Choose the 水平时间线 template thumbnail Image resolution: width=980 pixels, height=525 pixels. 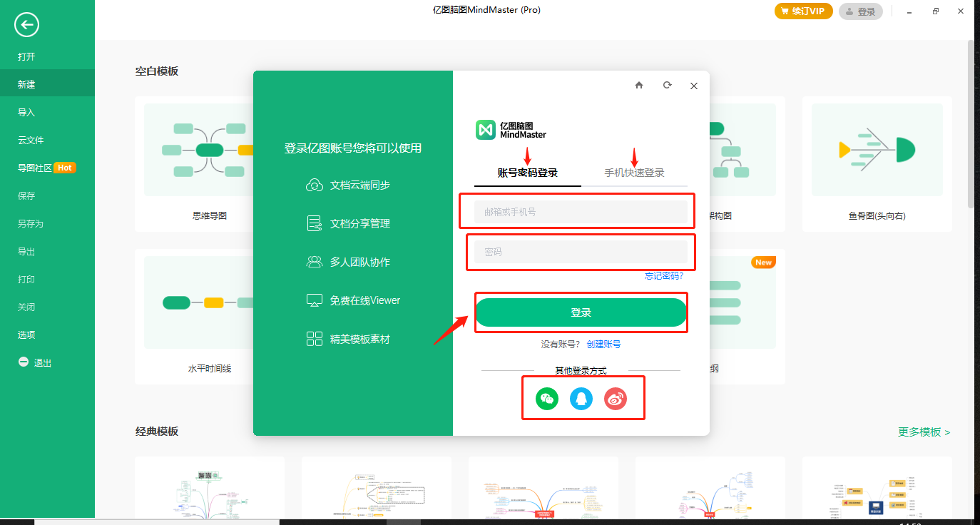(x=199, y=302)
